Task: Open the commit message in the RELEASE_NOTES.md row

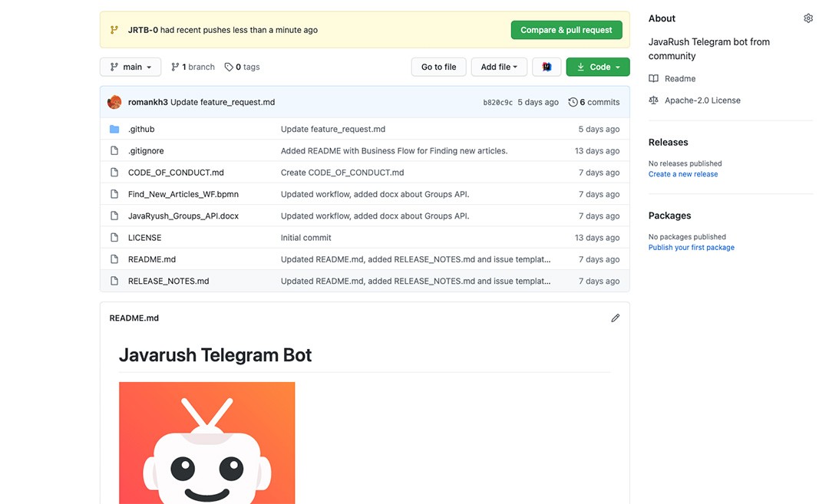Action: tap(415, 281)
